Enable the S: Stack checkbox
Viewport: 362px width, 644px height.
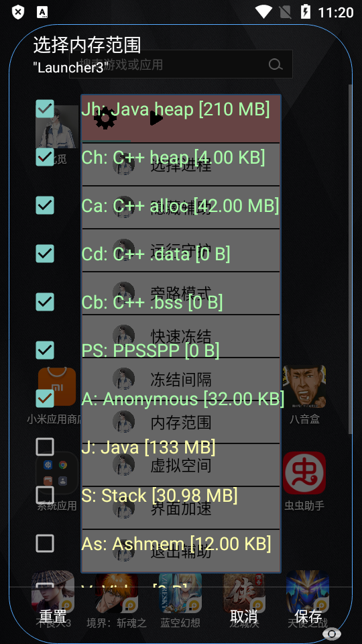pos(45,495)
